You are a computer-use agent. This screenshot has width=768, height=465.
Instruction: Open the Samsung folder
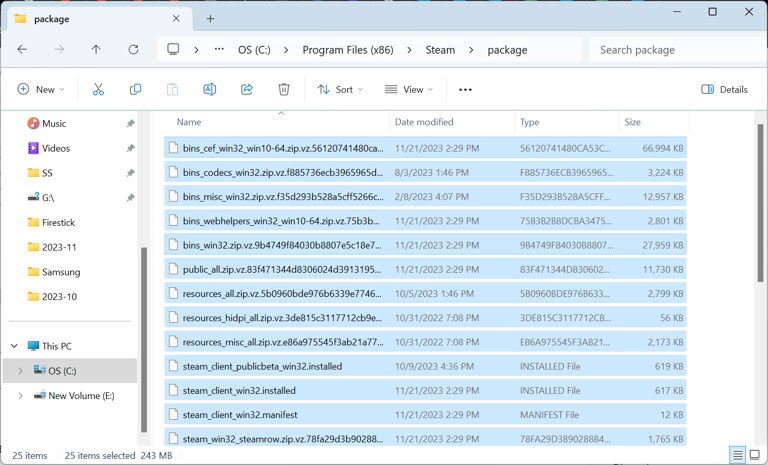point(61,272)
